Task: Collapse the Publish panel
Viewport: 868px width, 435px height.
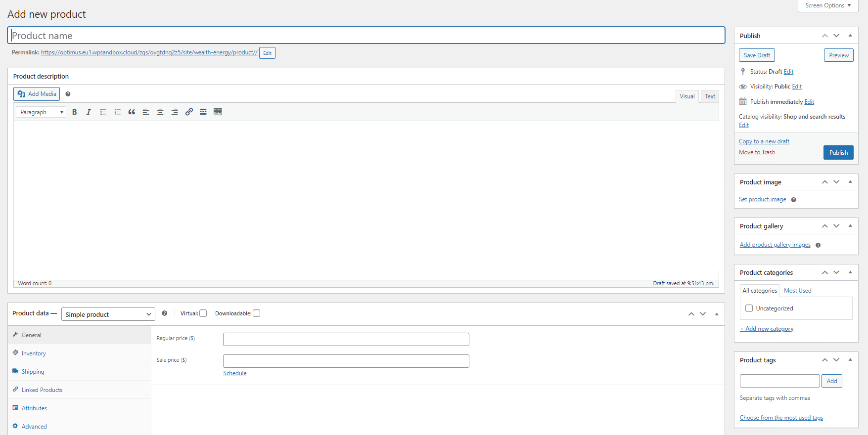Action: coord(850,36)
